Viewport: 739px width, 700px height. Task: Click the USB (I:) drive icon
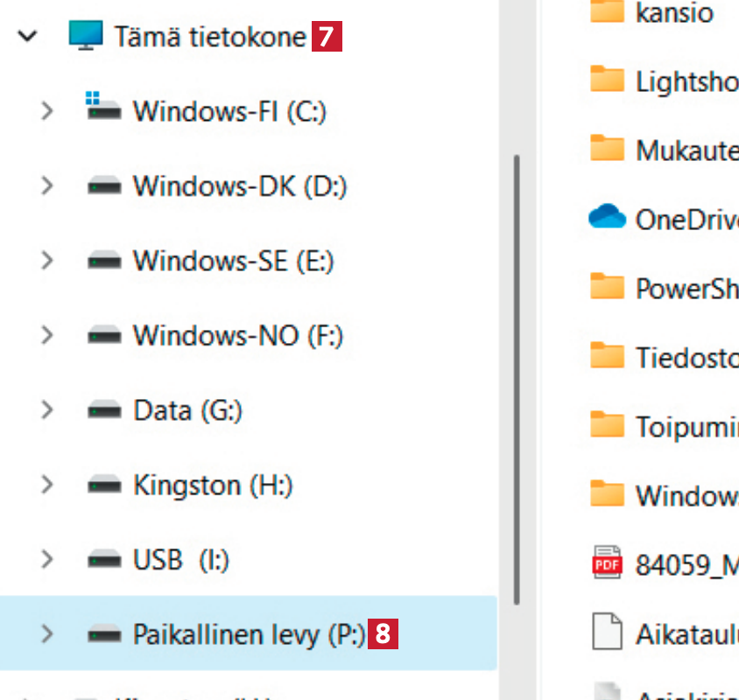tap(103, 559)
